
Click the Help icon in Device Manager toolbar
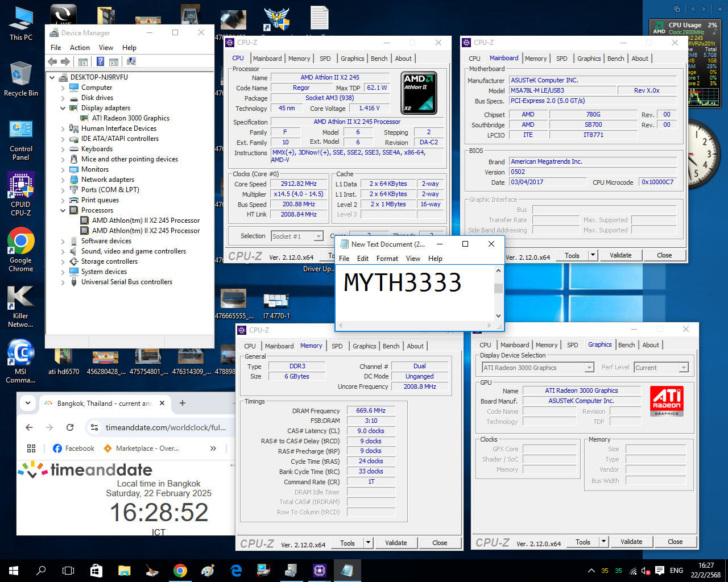(100, 61)
